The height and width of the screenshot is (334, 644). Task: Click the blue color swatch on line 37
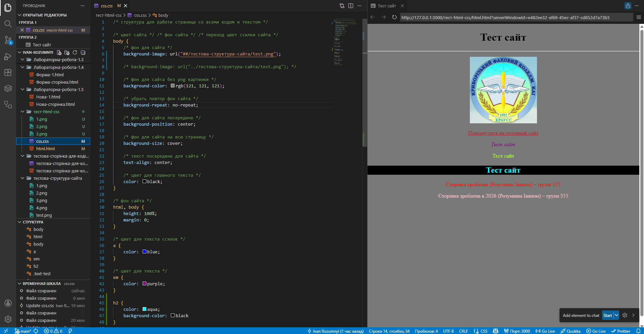point(144,252)
